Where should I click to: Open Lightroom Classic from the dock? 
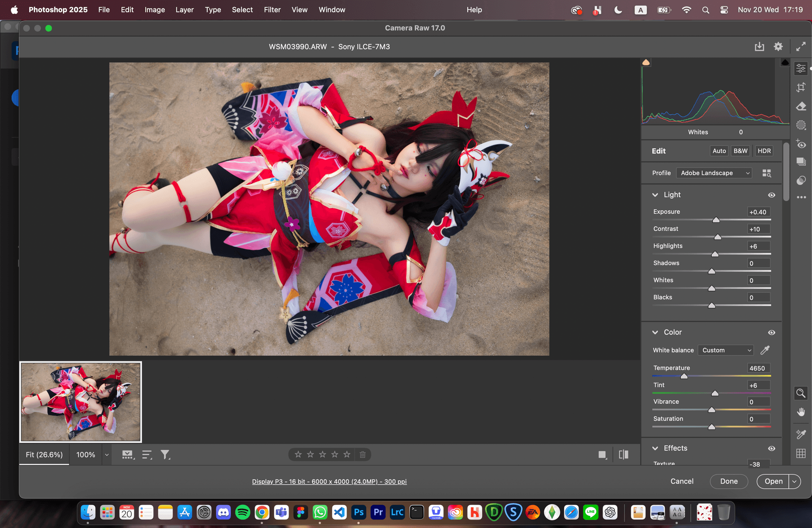pyautogui.click(x=397, y=512)
